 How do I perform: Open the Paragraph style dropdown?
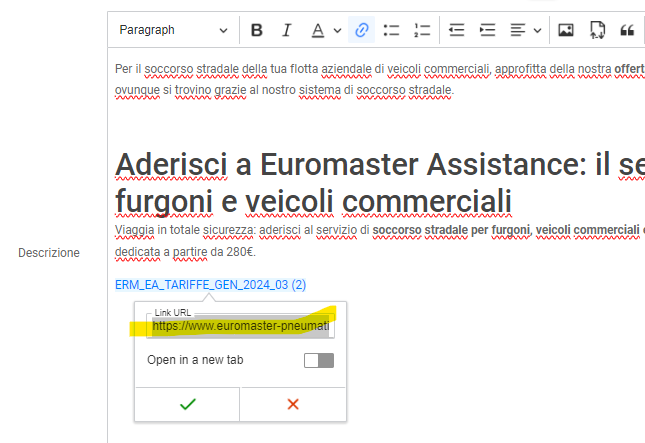pos(173,30)
